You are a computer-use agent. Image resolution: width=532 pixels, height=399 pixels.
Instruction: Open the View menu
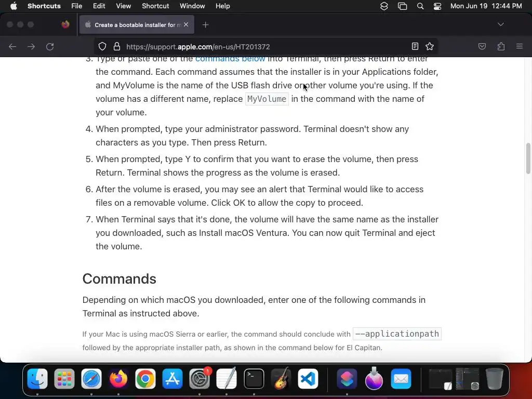[x=124, y=6]
